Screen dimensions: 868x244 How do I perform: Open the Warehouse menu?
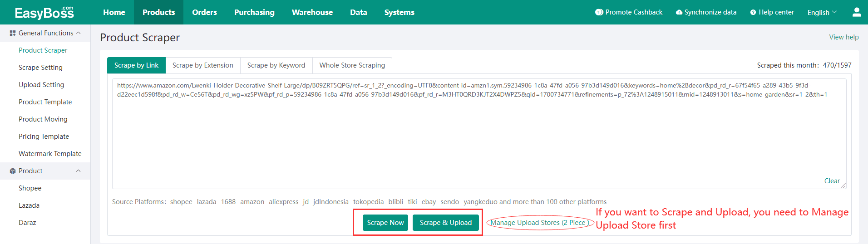pos(312,12)
